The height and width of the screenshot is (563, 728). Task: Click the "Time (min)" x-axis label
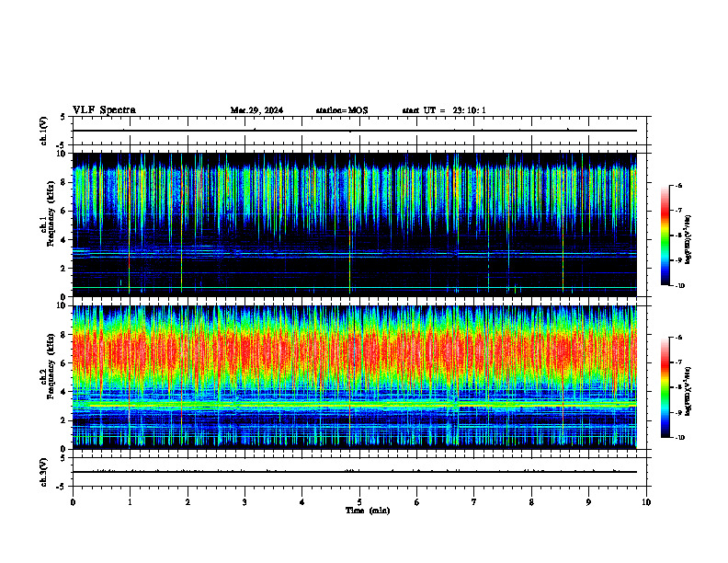pos(368,511)
